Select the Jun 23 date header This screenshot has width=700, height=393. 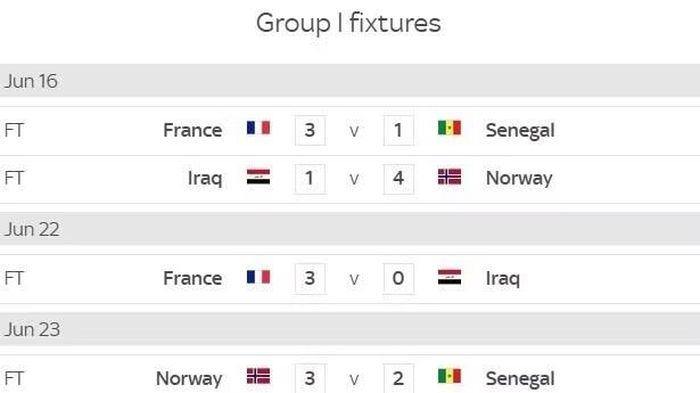350,329
